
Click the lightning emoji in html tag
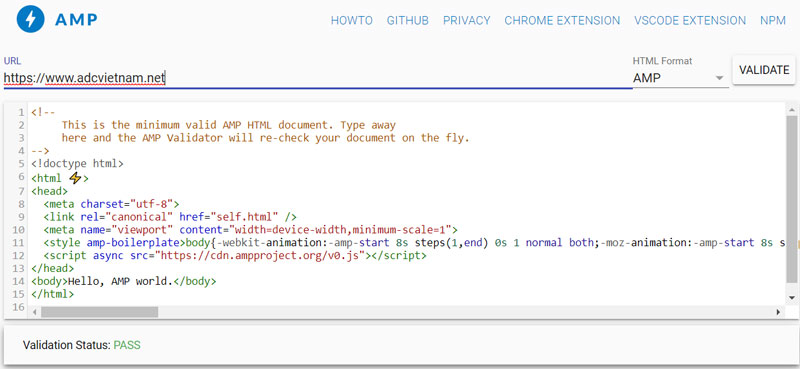click(75, 178)
